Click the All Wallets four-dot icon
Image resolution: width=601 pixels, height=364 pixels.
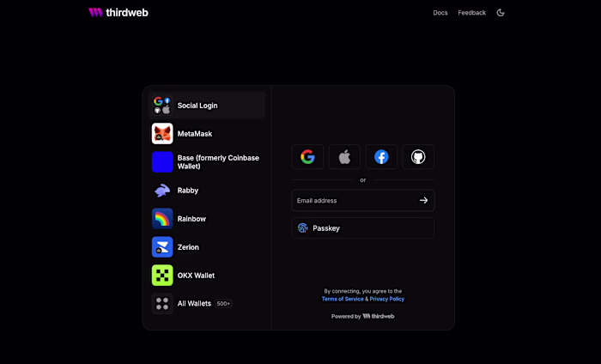pyautogui.click(x=162, y=303)
